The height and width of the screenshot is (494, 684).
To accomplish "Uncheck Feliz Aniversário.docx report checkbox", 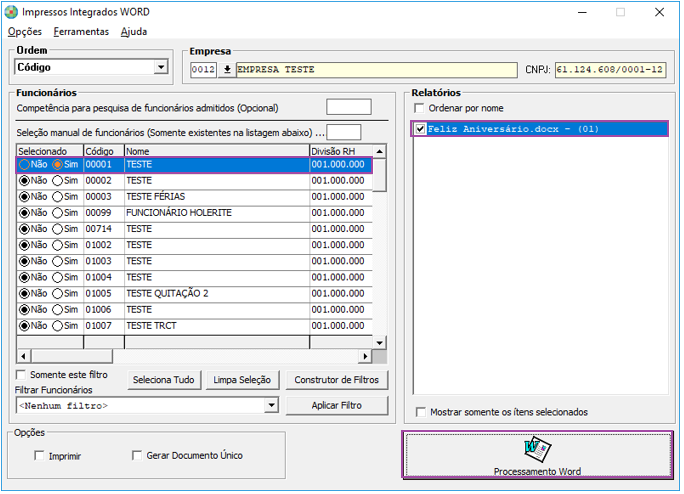I will [421, 130].
